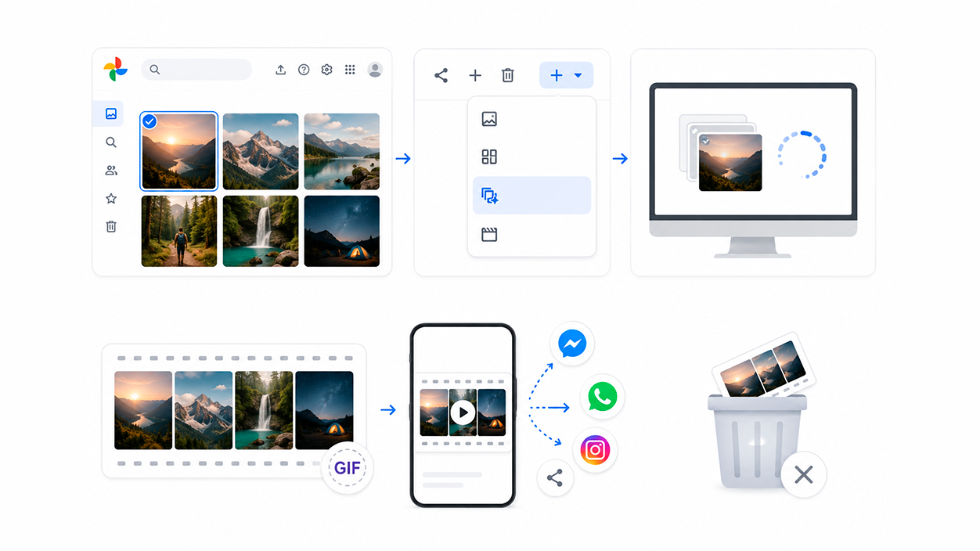Screen dimensions: 980x551
Task: Click the plain plus add icon
Action: tap(475, 75)
